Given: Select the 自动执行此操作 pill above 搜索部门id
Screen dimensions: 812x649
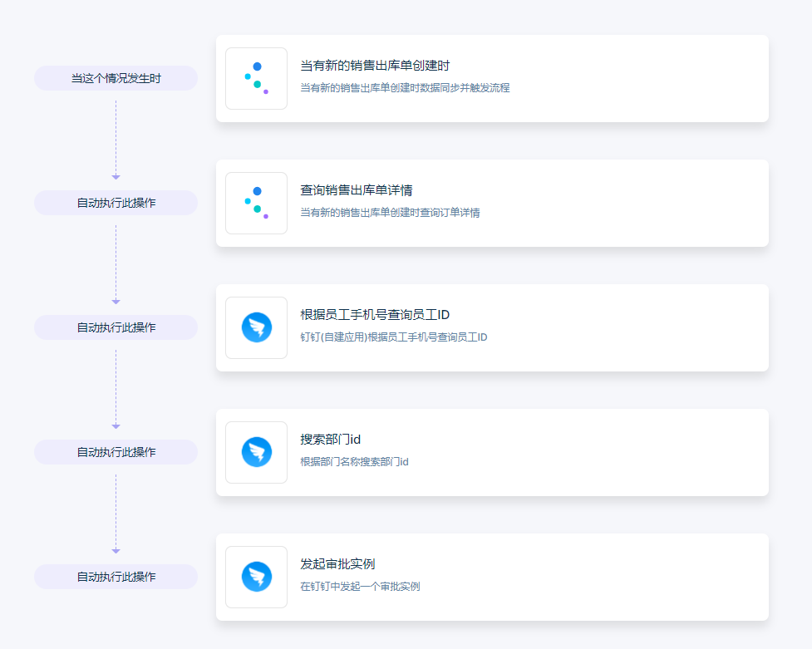Looking at the screenshot, I should pyautogui.click(x=116, y=451).
